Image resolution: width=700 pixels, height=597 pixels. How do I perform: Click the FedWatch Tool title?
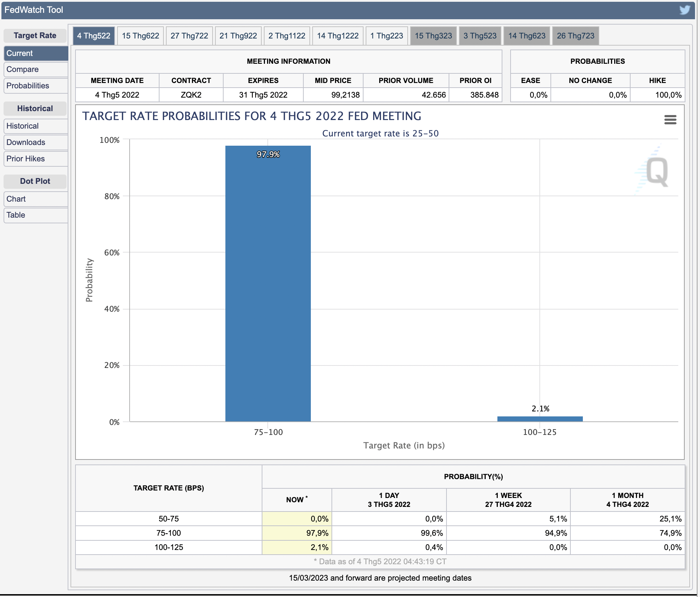pyautogui.click(x=33, y=10)
